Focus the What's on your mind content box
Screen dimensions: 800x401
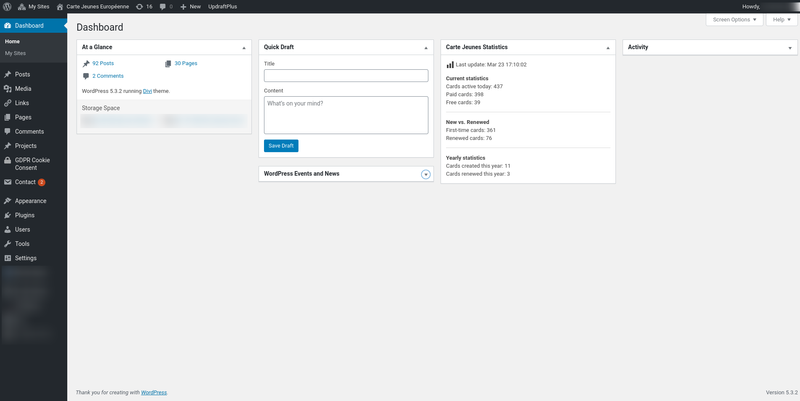pyautogui.click(x=346, y=115)
